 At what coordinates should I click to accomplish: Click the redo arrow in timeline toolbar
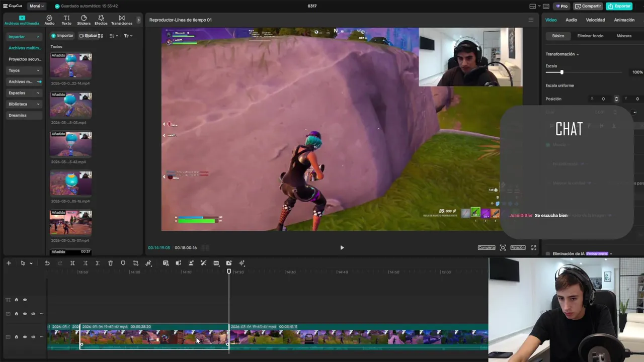(60, 263)
